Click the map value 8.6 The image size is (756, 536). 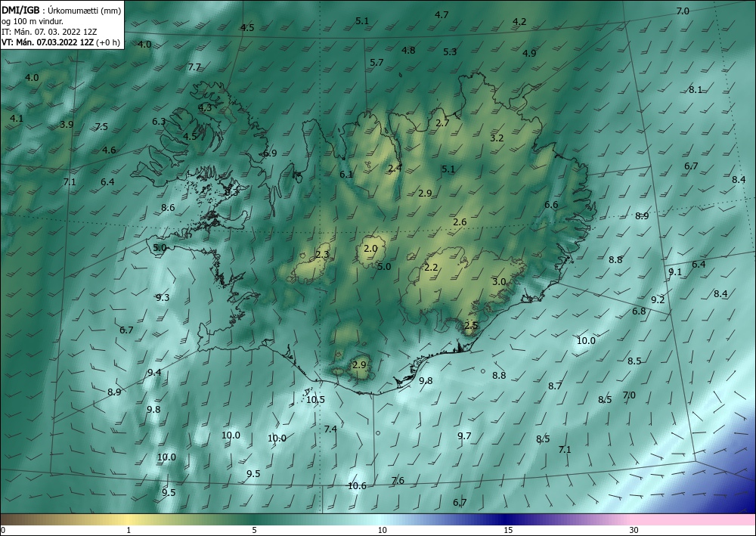click(168, 208)
